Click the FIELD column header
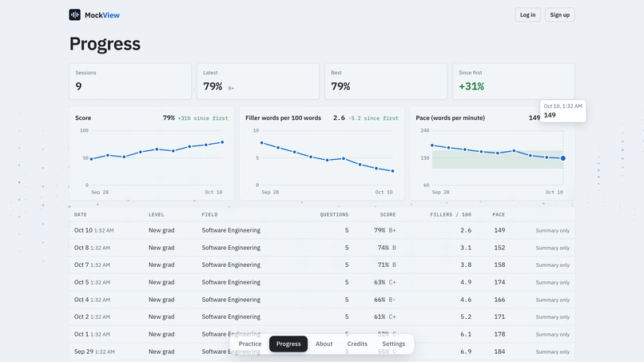Viewport: 644px width, 362px height. pos(209,214)
